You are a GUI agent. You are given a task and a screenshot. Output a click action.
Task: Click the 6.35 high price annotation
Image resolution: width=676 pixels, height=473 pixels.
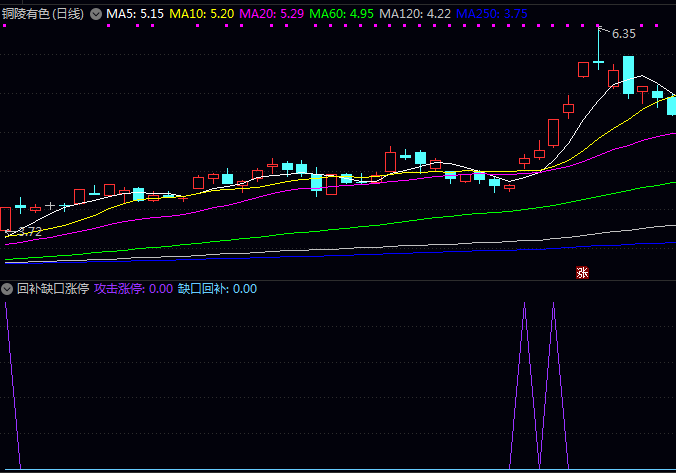pyautogui.click(x=623, y=34)
